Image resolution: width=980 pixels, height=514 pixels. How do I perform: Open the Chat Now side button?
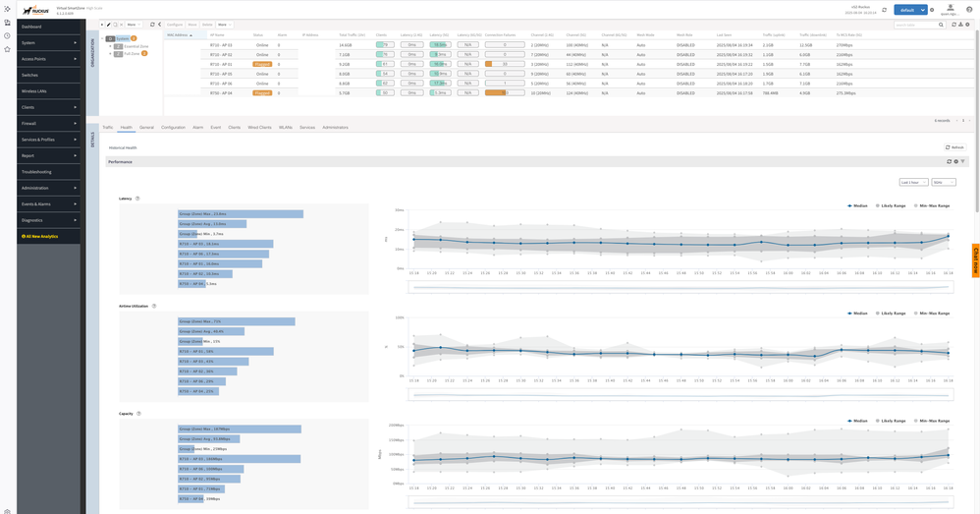coord(975,259)
